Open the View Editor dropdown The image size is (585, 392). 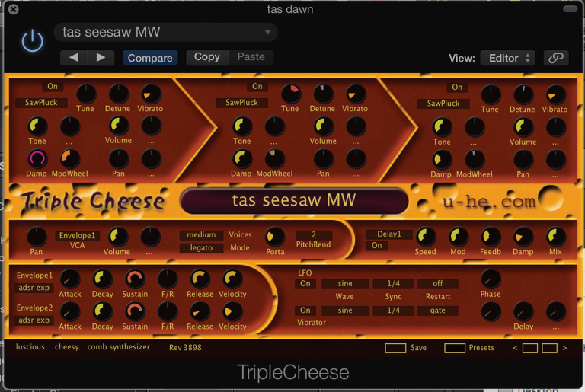[508, 58]
